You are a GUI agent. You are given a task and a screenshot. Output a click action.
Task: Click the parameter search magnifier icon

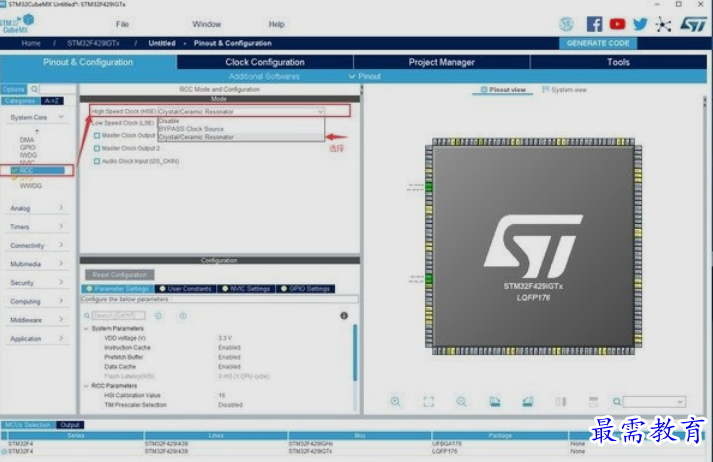(87, 316)
